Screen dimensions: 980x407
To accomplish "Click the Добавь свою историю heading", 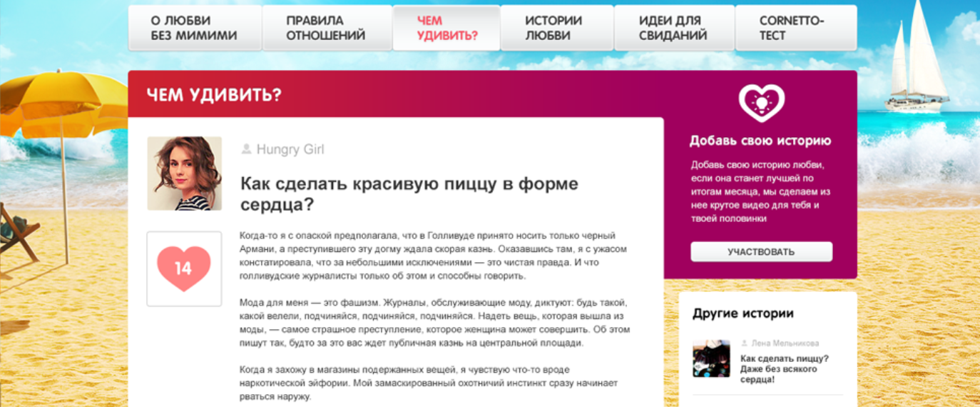I will tap(760, 141).
